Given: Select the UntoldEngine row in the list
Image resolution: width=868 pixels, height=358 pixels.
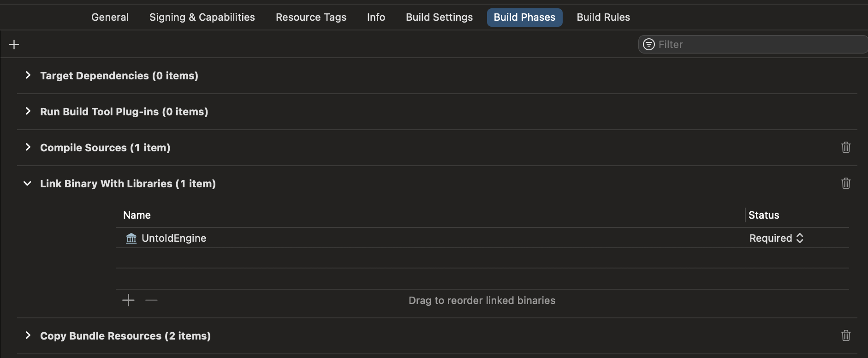Looking at the screenshot, I should point(415,238).
